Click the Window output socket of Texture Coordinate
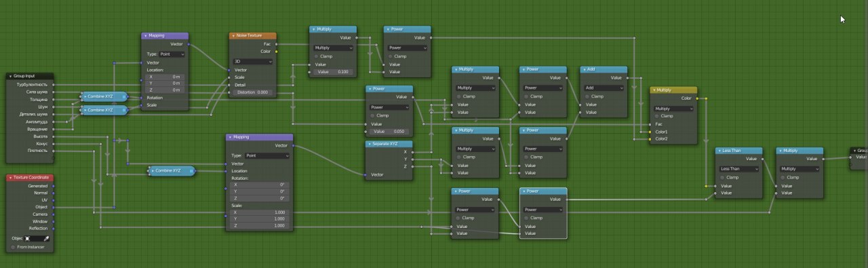This screenshot has height=268, width=868. [54, 221]
